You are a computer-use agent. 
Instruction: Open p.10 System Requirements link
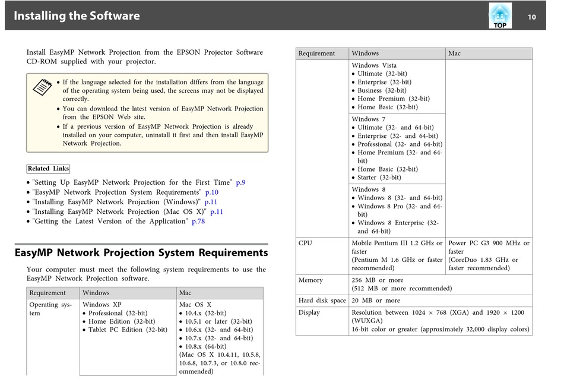pos(212,192)
